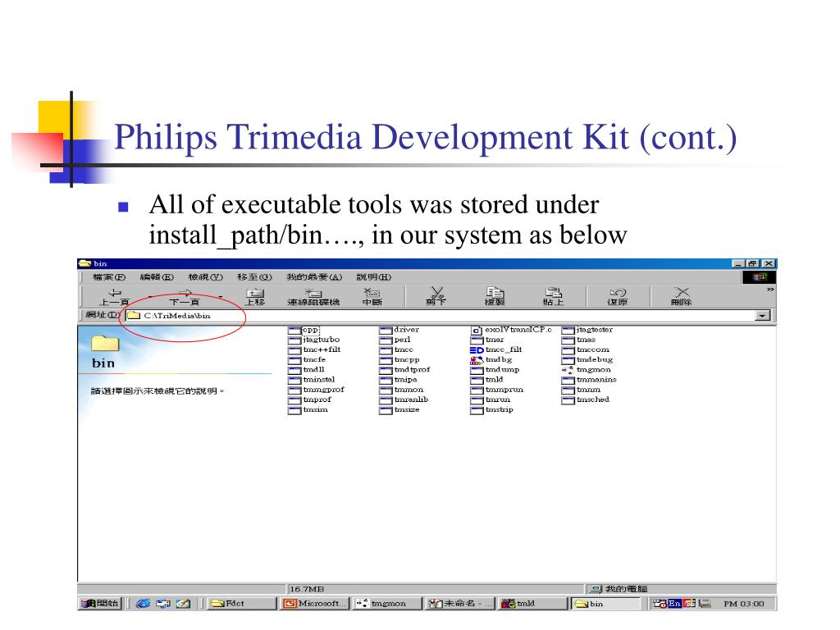Click the Paste (貼上) toolbar icon

point(554,296)
